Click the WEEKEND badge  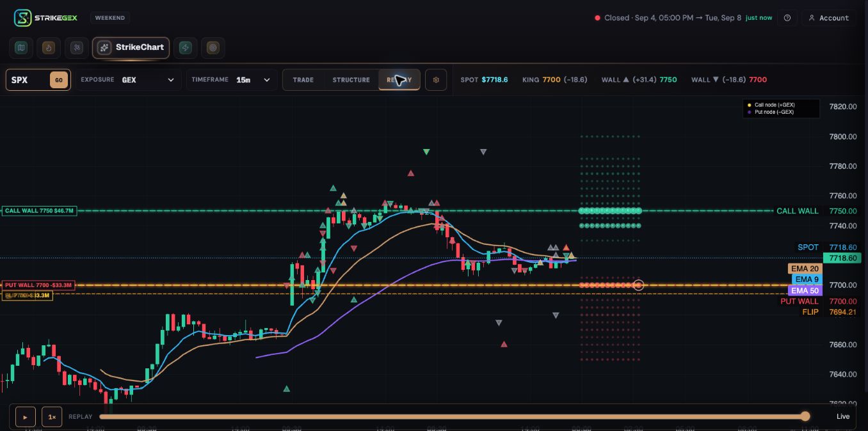point(110,18)
